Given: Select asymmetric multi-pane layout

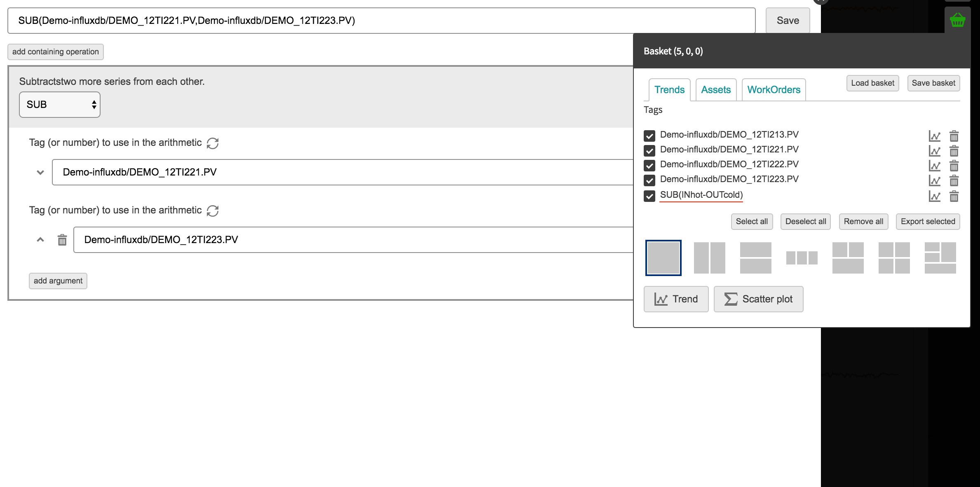Looking at the screenshot, I should click(940, 258).
